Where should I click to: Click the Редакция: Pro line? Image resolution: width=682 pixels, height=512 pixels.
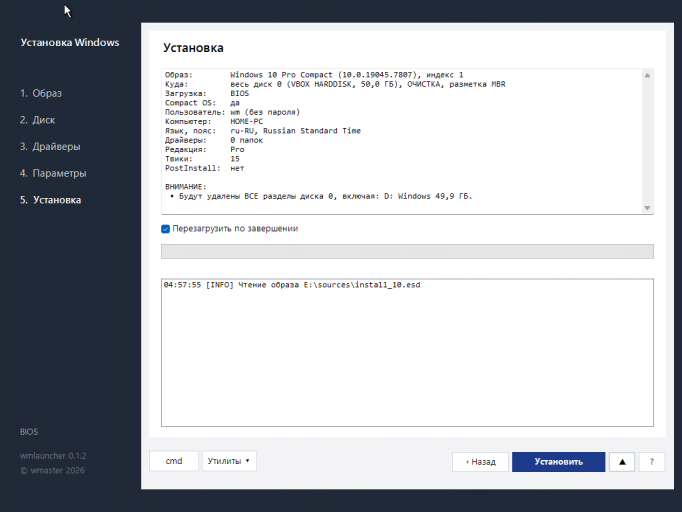click(x=205, y=150)
